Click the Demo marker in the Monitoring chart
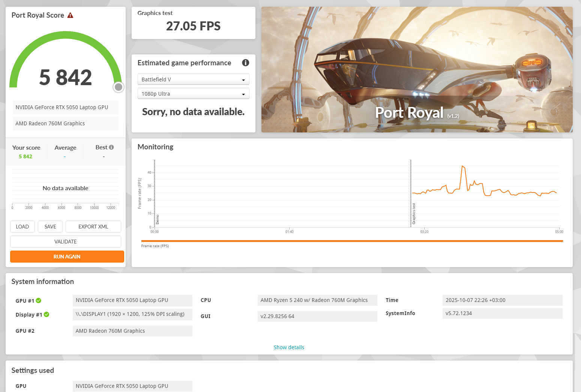Image resolution: width=581 pixels, height=392 pixels. pyautogui.click(x=158, y=219)
